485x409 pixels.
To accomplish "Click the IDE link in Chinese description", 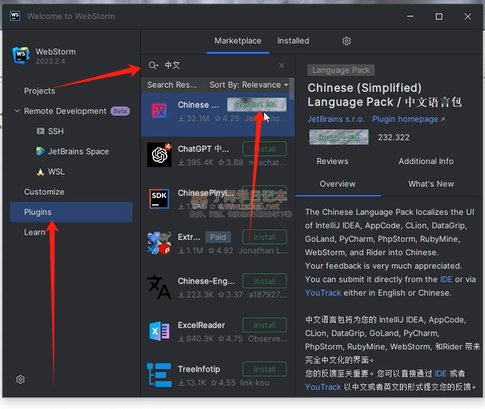I will [440, 373].
